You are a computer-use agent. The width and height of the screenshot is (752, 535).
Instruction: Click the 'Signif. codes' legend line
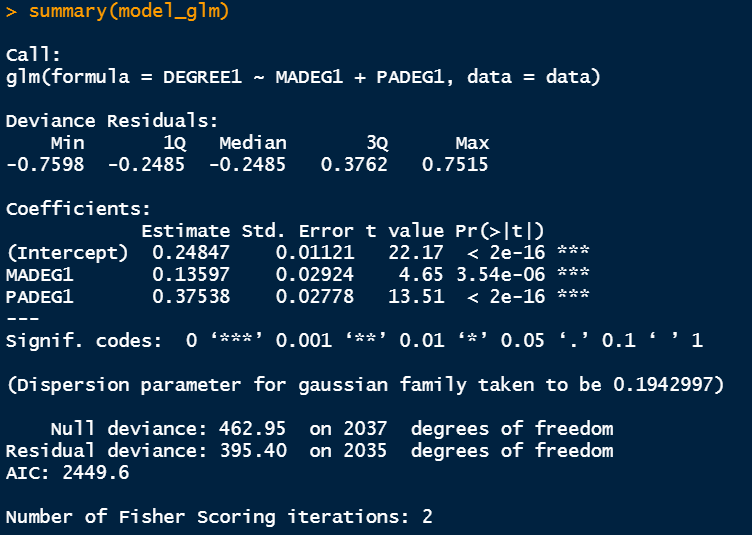click(x=353, y=340)
